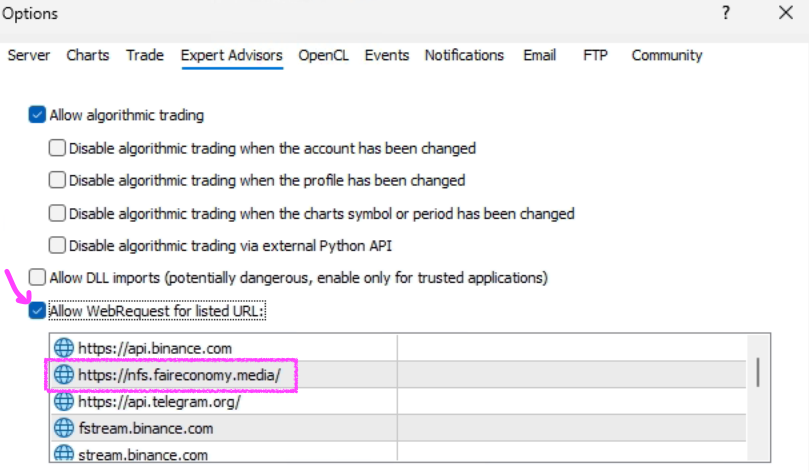Enable disable-trading when profile changed

[x=57, y=181]
